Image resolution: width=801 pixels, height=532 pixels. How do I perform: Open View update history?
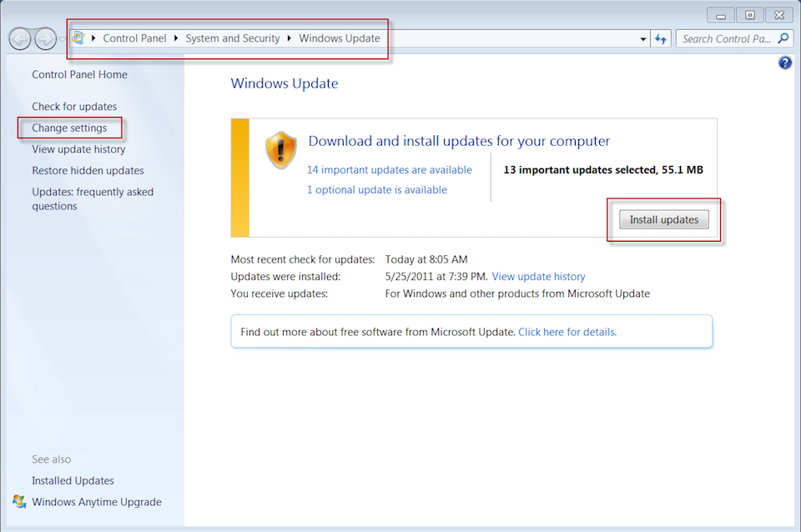[78, 148]
